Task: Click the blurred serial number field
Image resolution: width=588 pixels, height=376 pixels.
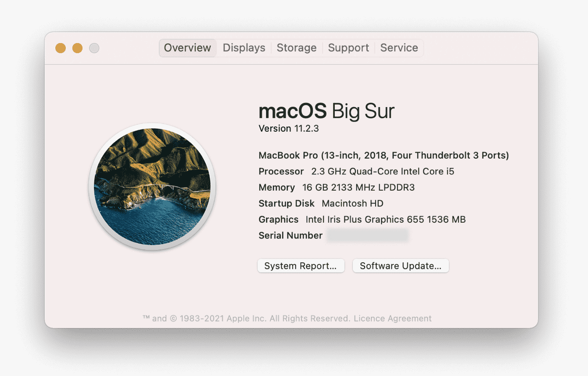Action: 368,235
